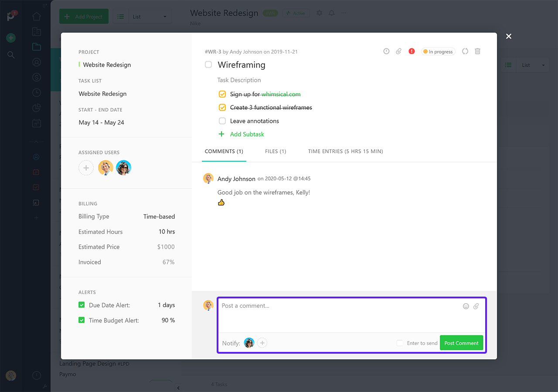The image size is (558, 392).
Task: Click the 'May 14 - May 24' date range
Action: (102, 122)
